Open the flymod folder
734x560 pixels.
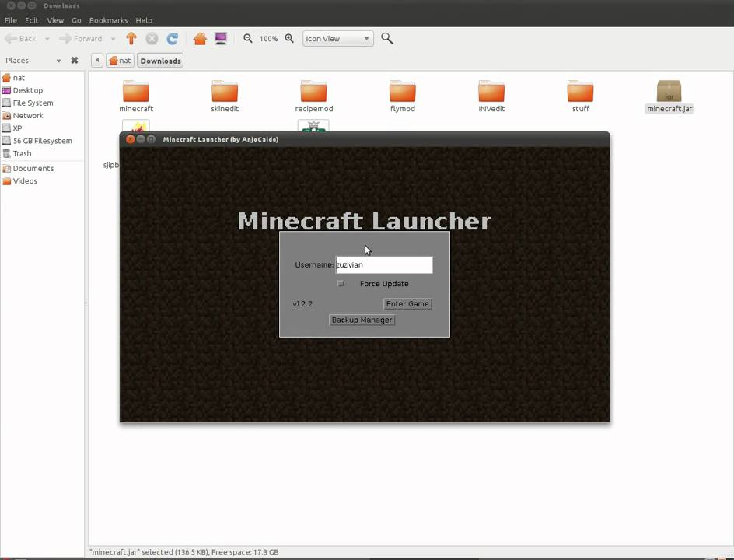point(403,96)
